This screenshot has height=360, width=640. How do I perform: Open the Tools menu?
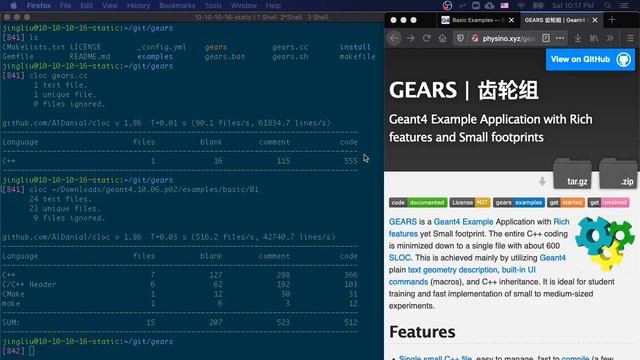[213, 5]
